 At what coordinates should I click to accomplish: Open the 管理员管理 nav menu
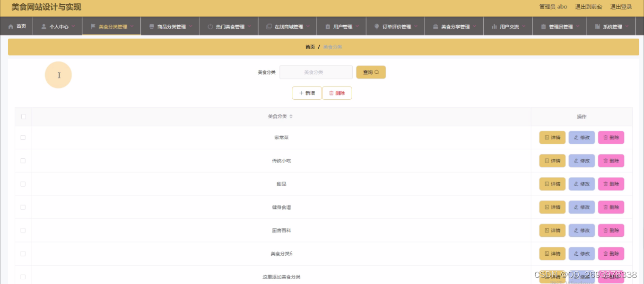[x=560, y=26]
